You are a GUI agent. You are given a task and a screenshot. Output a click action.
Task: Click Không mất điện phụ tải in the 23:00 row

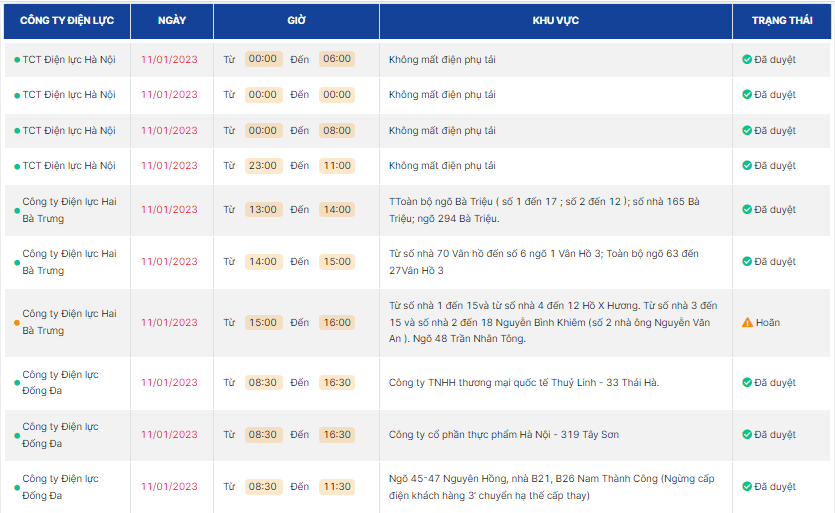[x=442, y=166]
